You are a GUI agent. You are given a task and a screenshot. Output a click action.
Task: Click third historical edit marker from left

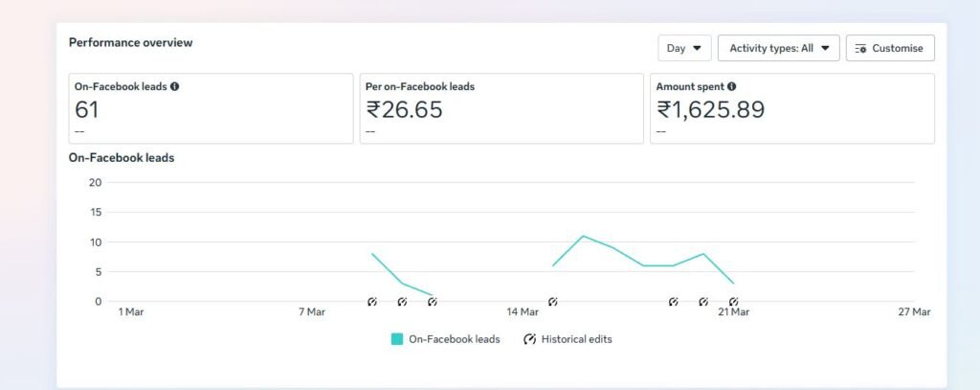(432, 302)
